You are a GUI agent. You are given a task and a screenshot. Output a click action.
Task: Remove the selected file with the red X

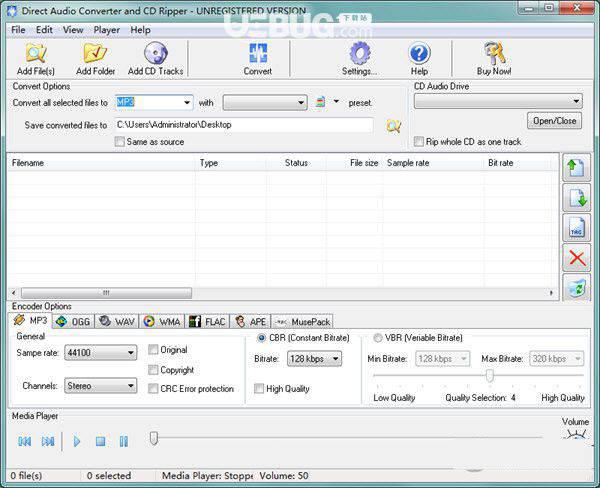point(576,258)
